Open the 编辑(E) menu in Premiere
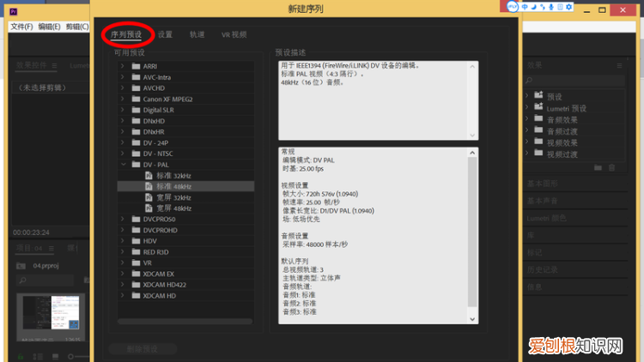644x362 pixels. pos(49,27)
